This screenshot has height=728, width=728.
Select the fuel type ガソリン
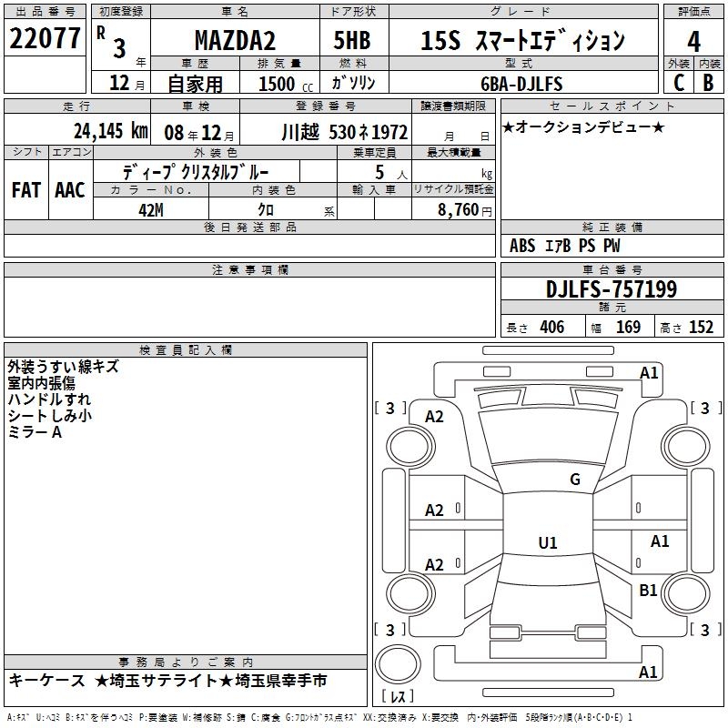coord(353,83)
